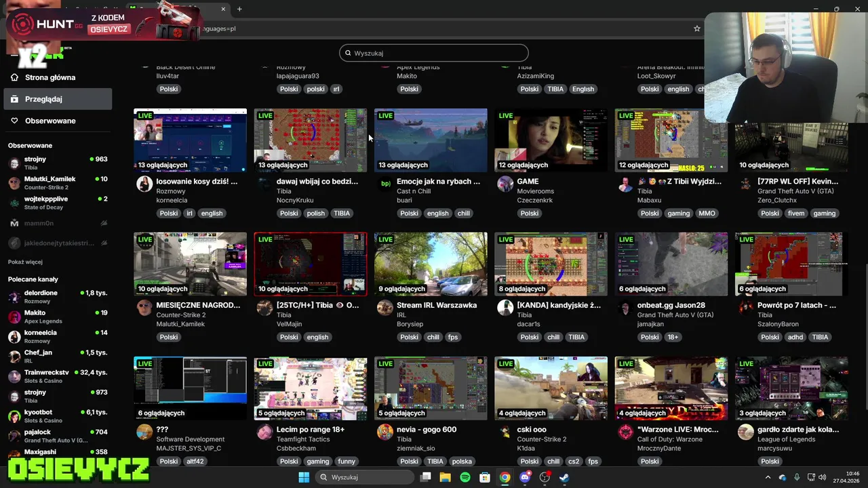Open the GAME Movierooms stream thumbnail
868x488 pixels.
[551, 140]
